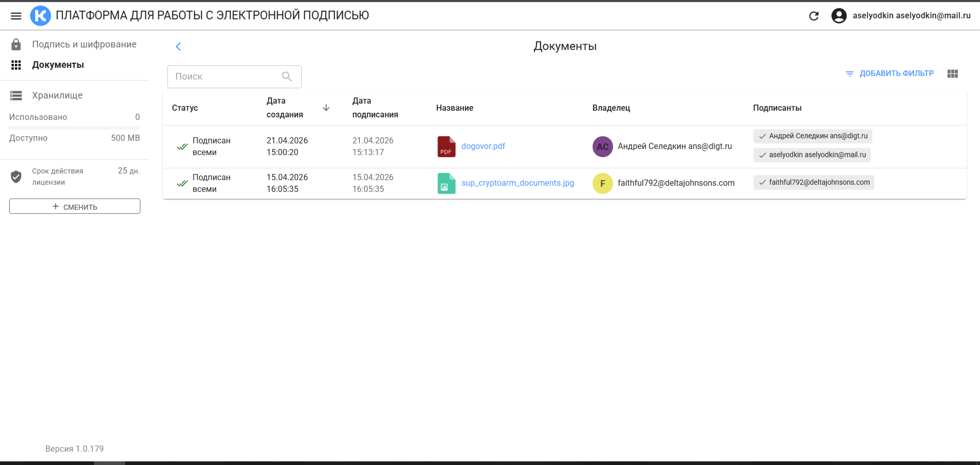This screenshot has width=980, height=465.
Task: Open sup_cryptoarm_documents.jpg link
Action: (x=518, y=183)
